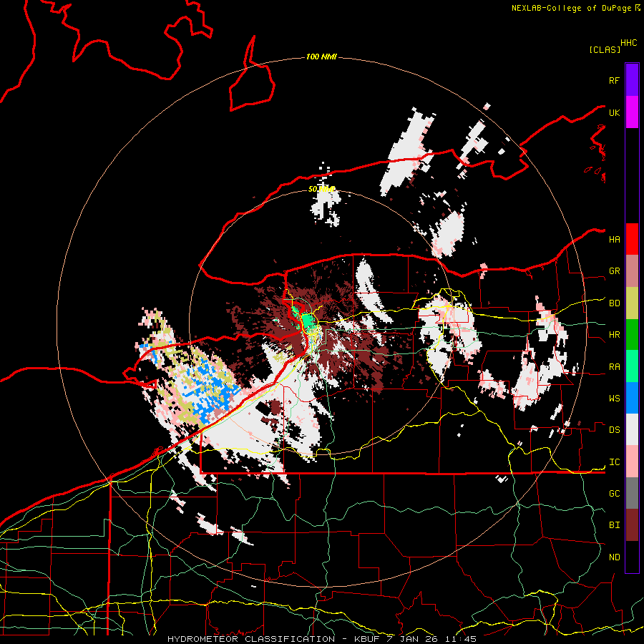
Task: Click the ND black legend swatch
Action: click(632, 557)
